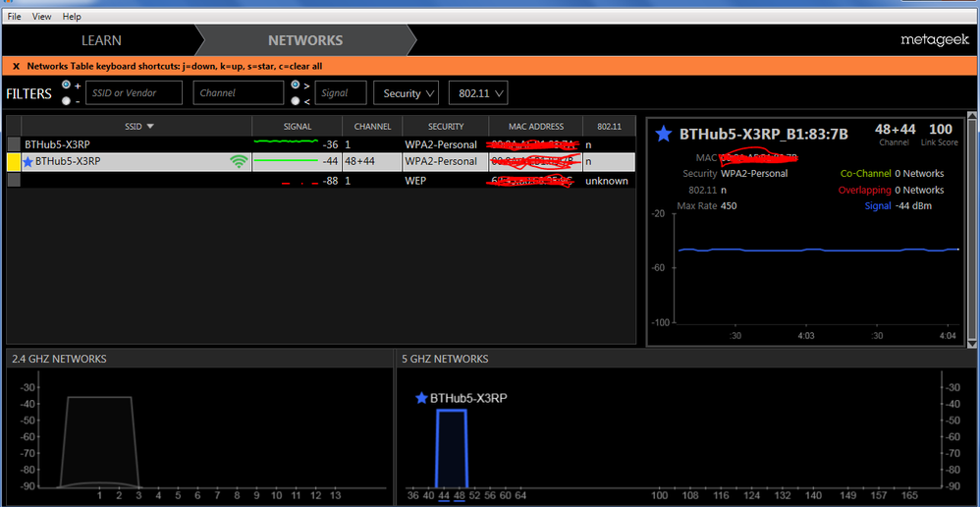Screen dimensions: 980x507
Task: Switch to the LEARN tab
Action: [101, 40]
